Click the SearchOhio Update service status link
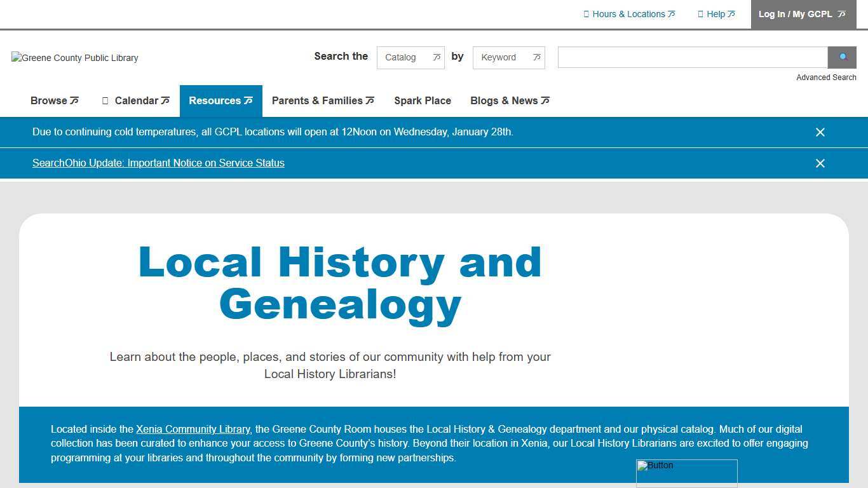This screenshot has height=488, width=868. 158,163
